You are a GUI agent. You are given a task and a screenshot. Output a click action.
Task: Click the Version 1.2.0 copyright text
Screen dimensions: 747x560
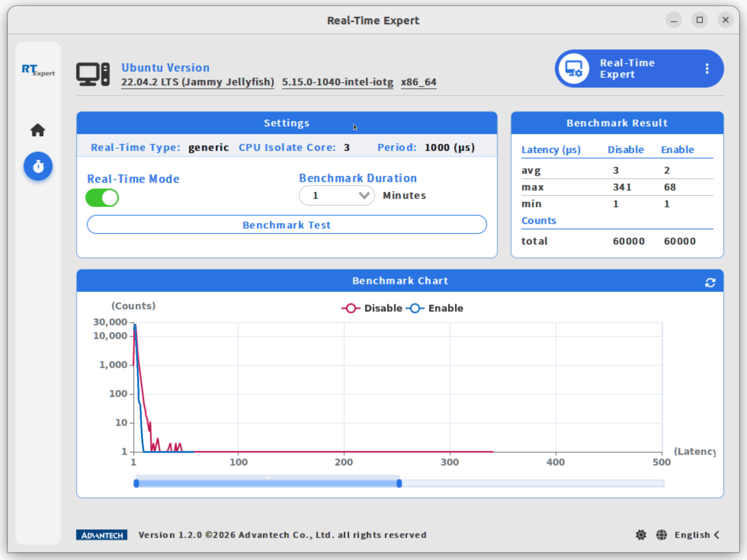click(282, 535)
